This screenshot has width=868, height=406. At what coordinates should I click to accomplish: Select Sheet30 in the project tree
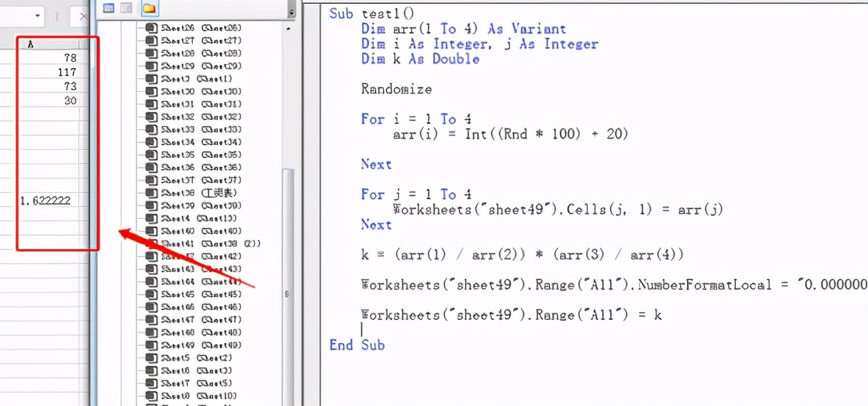[193, 92]
